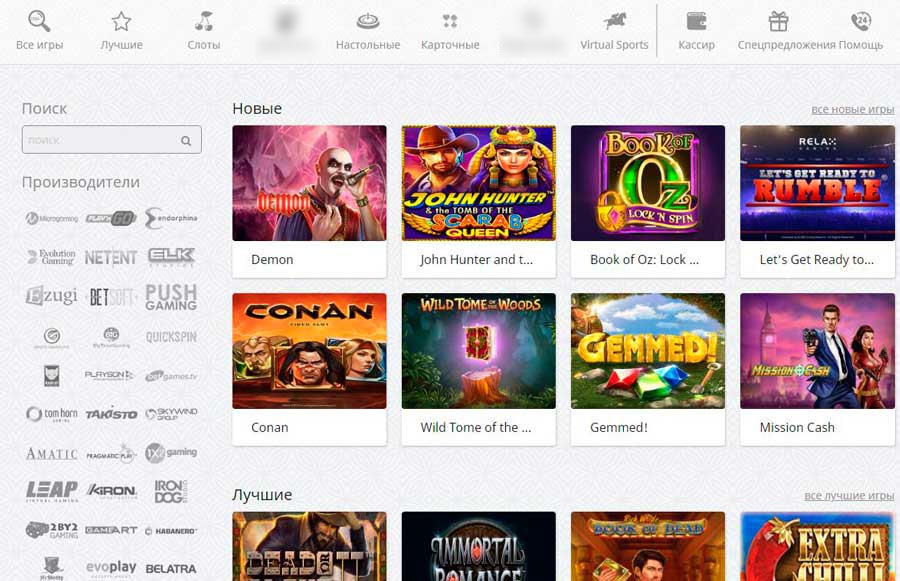
Task: Filter by Ezugi provider logo
Action: [52, 296]
